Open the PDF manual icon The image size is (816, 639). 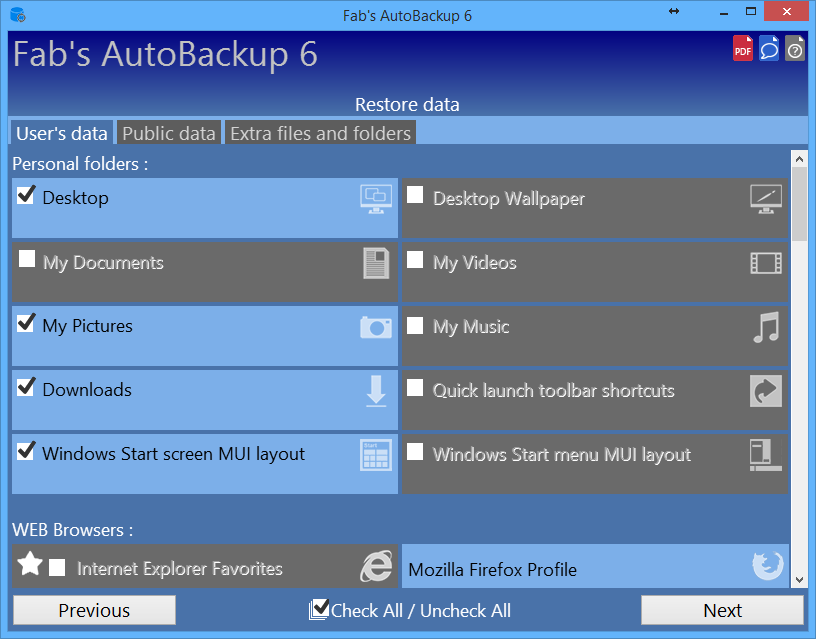click(x=743, y=48)
